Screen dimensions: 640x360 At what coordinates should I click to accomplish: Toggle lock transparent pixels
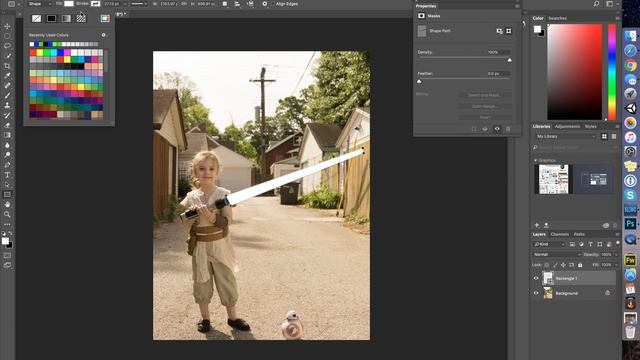coord(547,265)
